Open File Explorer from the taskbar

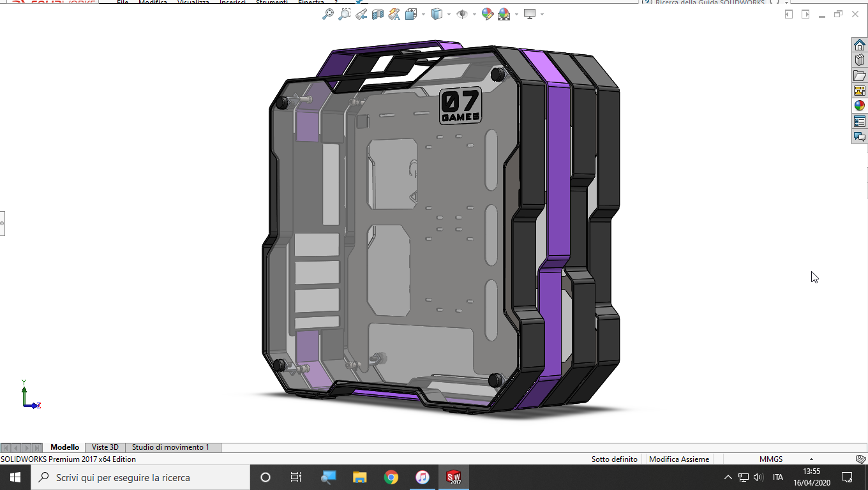click(360, 477)
